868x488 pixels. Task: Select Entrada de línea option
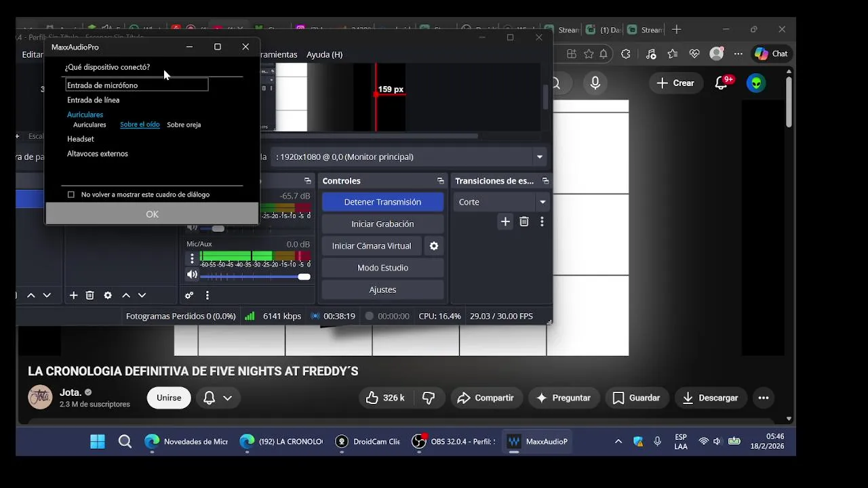tap(93, 100)
